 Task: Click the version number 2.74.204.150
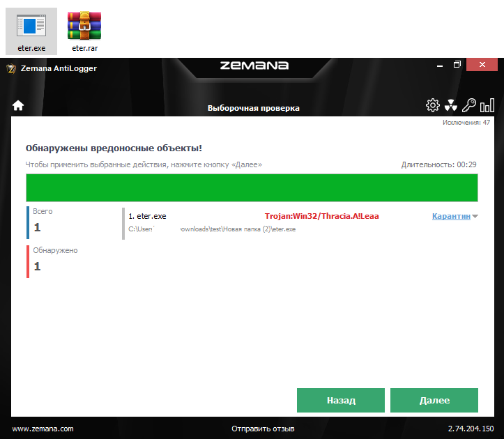click(x=471, y=429)
